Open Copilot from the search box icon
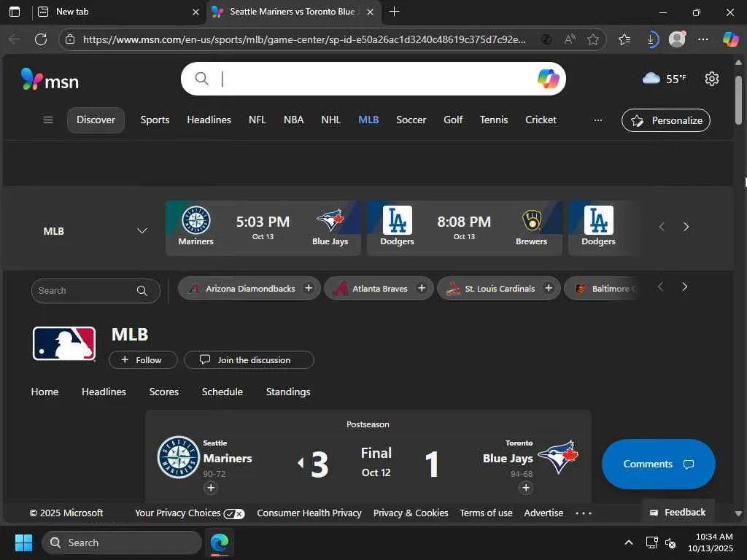 (548, 79)
